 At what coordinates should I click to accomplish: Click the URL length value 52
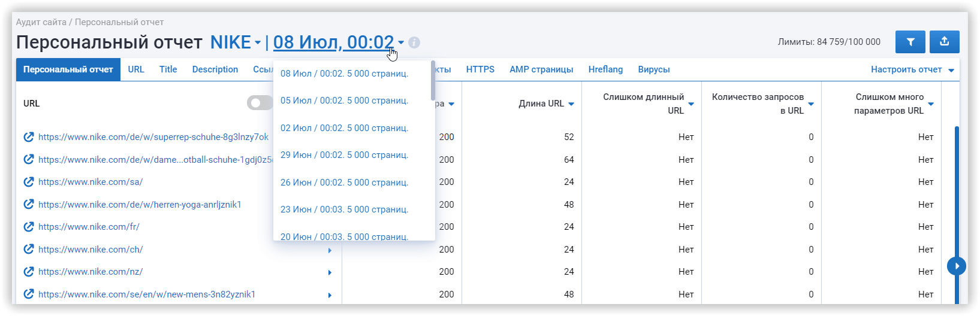coord(569,137)
